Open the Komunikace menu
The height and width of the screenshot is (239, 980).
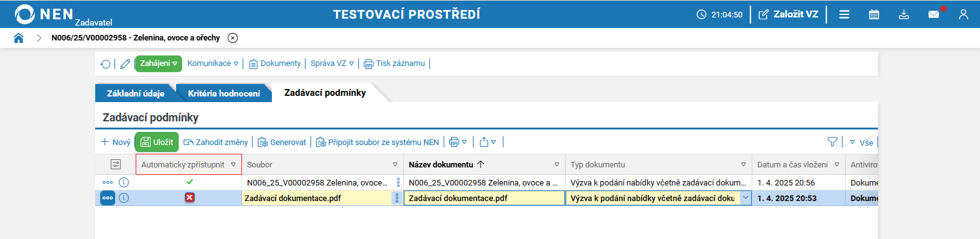coord(213,63)
